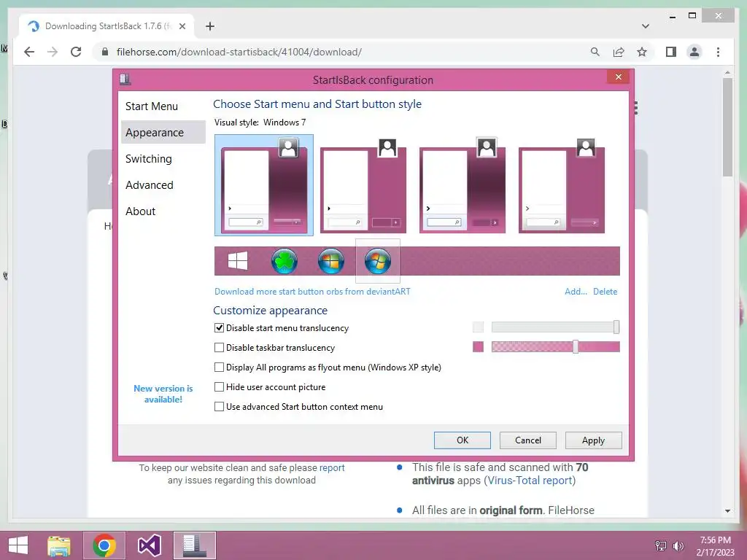Select the Windows 8 flat logo start orb
The image size is (747, 560).
[238, 261]
